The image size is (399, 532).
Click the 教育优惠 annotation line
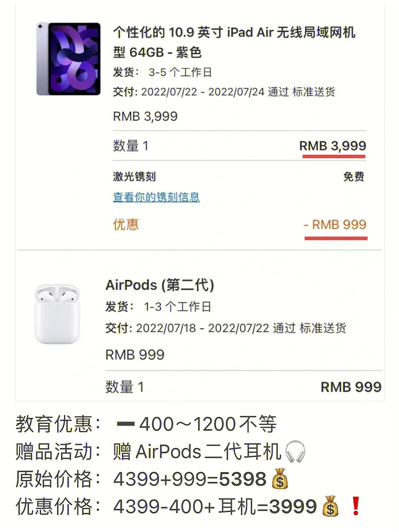146,424
